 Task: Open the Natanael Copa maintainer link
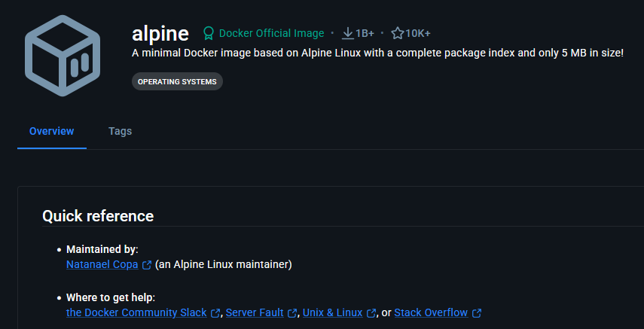coord(103,264)
